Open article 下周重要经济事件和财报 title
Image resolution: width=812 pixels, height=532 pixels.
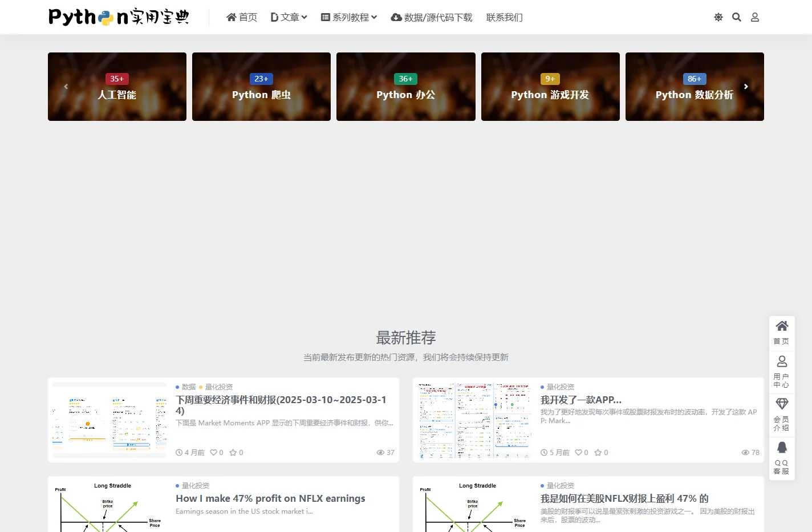[281, 405]
